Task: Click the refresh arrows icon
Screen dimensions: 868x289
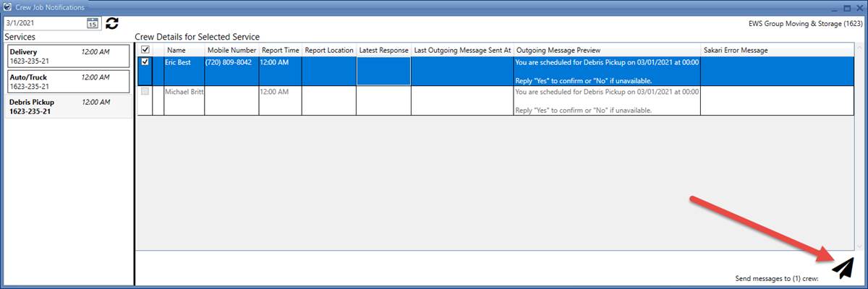Action: 112,23
